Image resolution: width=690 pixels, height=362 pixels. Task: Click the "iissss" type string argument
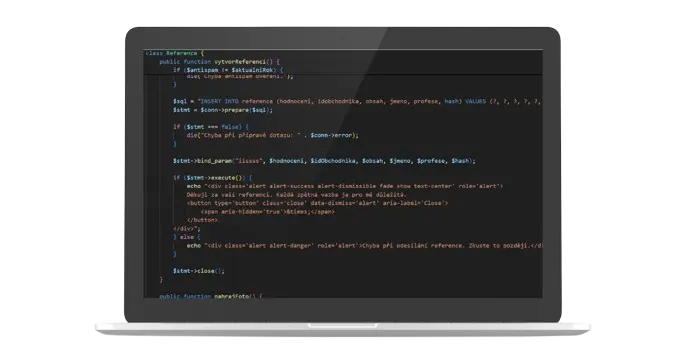(x=248, y=161)
